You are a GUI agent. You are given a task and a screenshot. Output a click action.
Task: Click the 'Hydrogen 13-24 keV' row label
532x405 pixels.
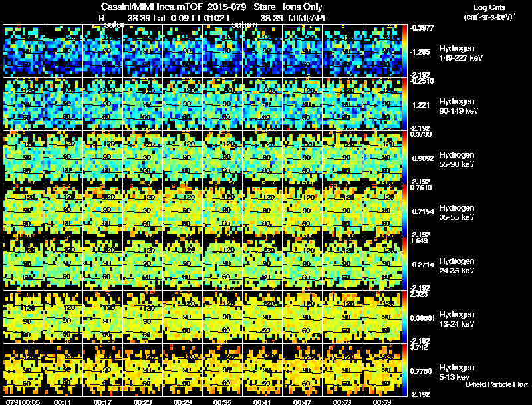(x=457, y=319)
